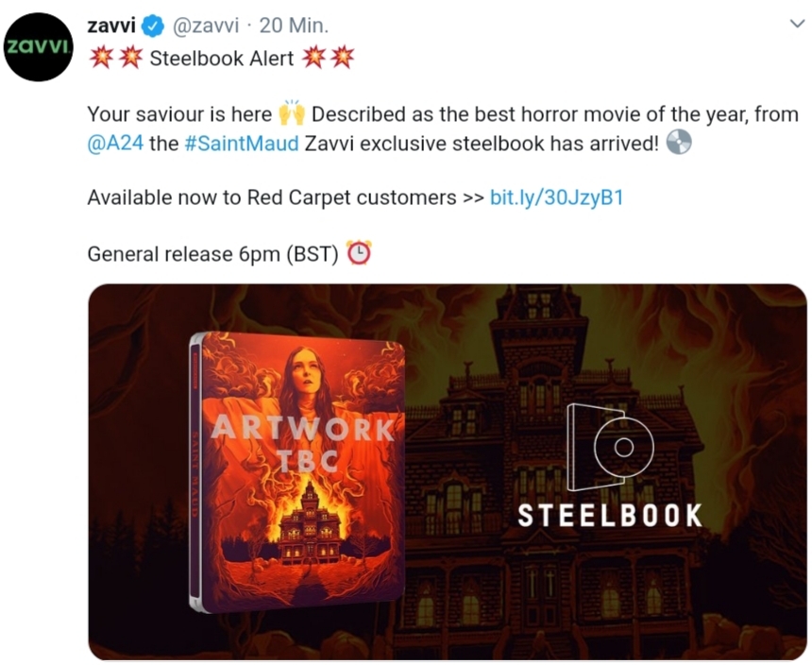This screenshot has width=812, height=665.
Task: Open the 20 Min. timestamp
Action: pos(294,26)
